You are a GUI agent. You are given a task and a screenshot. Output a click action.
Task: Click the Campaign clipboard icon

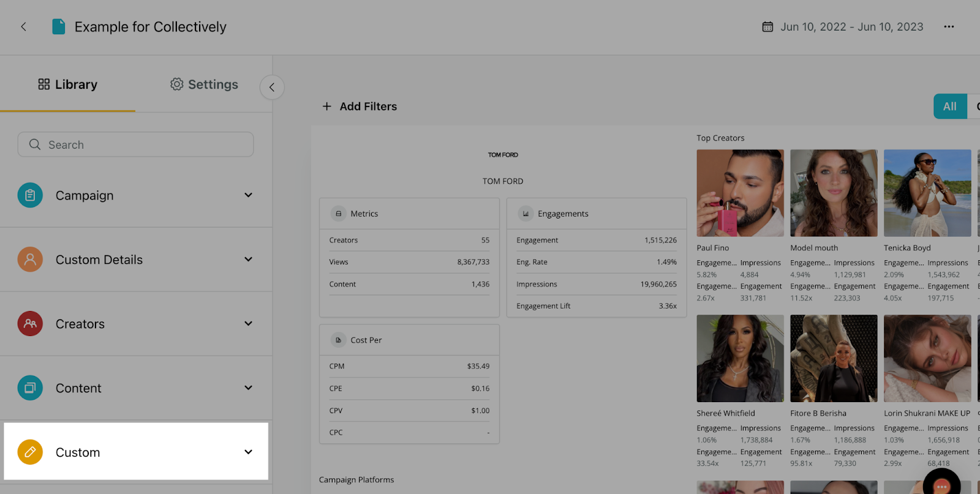(30, 195)
